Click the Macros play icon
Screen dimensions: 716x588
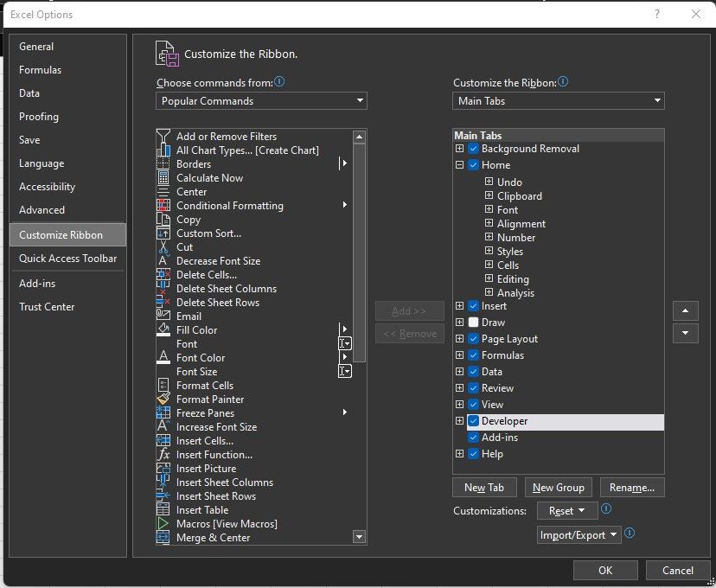163,524
